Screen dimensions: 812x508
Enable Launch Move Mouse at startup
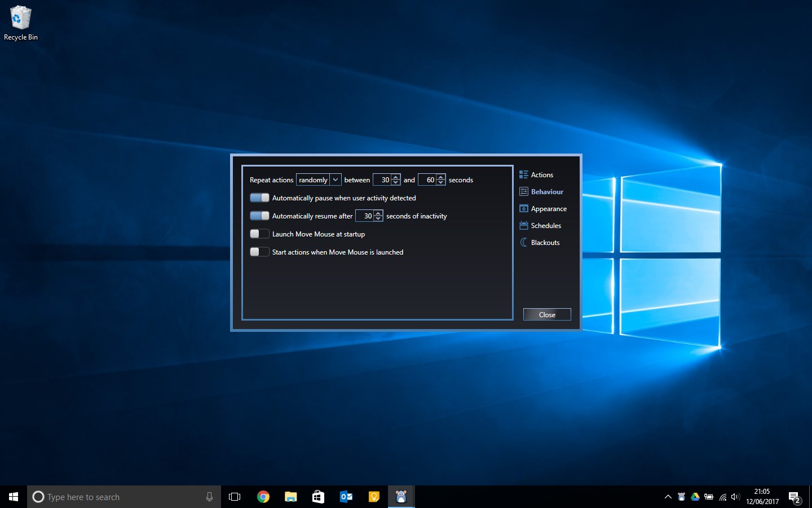pos(259,234)
